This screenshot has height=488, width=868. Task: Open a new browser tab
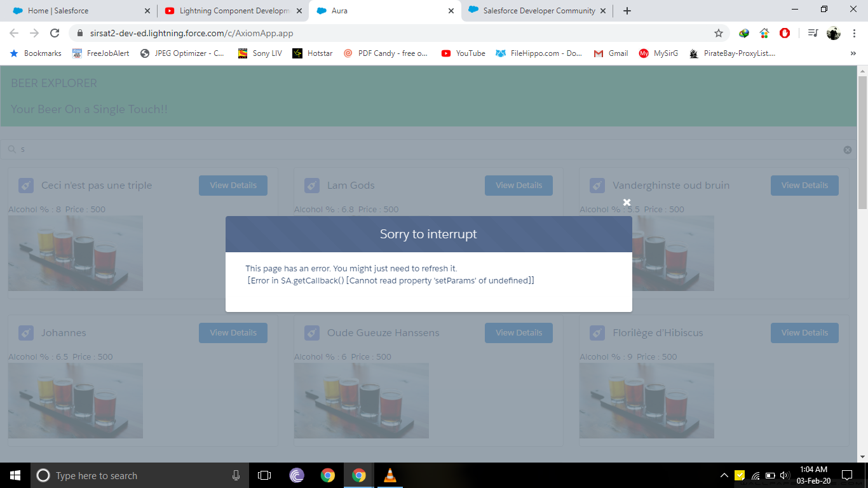click(x=627, y=11)
